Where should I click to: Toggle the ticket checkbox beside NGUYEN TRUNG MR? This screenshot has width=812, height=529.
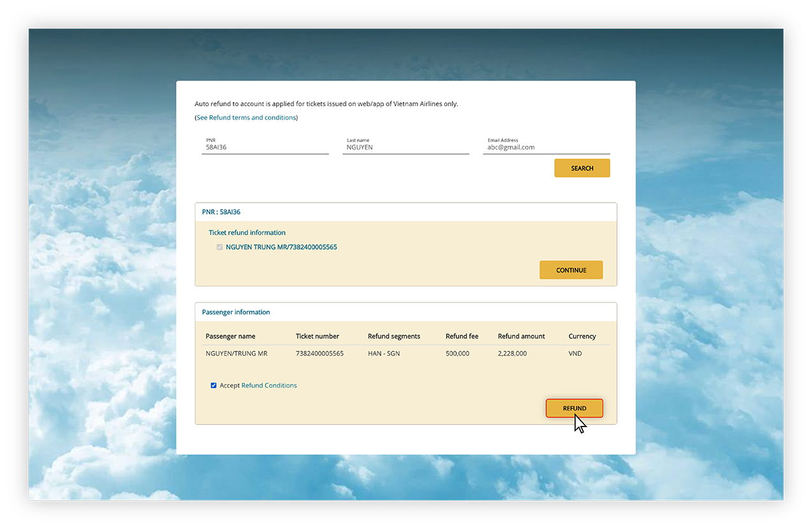pyautogui.click(x=220, y=247)
